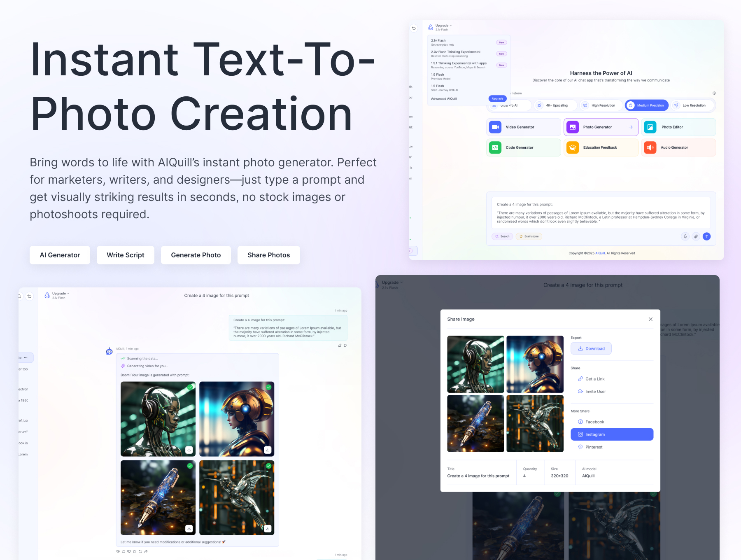
Task: Open the Photo Generator tool
Action: coord(601,127)
